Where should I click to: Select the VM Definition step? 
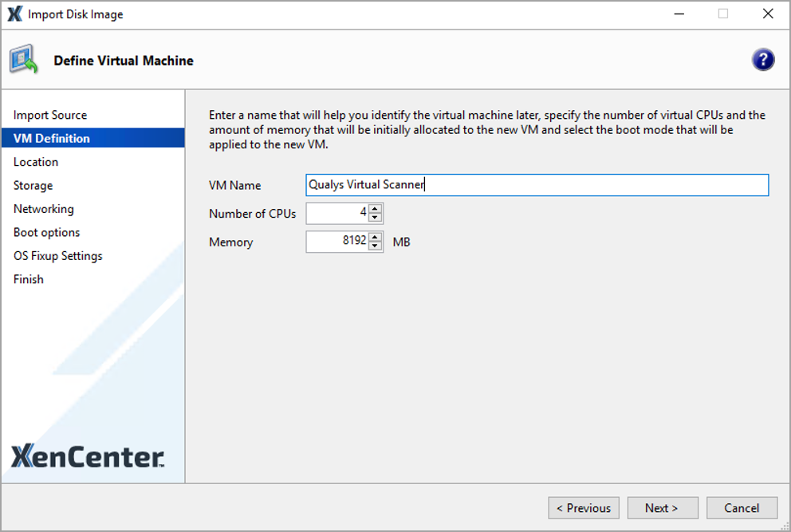tap(92, 138)
